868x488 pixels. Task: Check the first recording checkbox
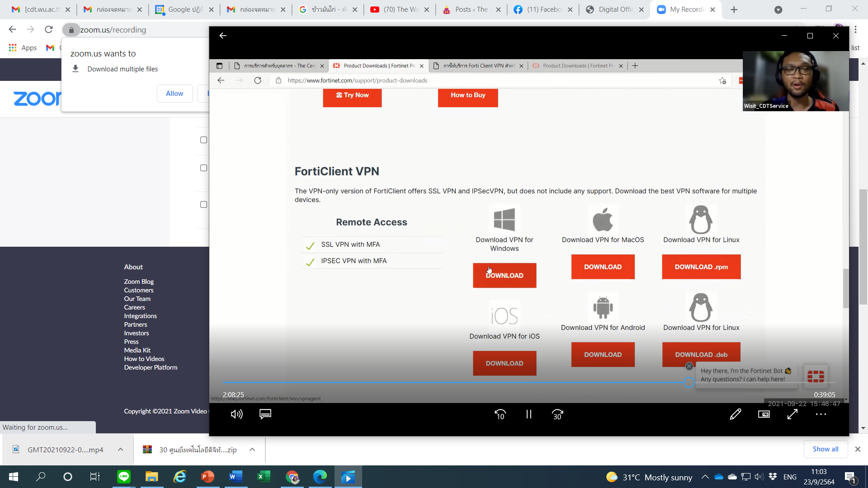pos(203,140)
